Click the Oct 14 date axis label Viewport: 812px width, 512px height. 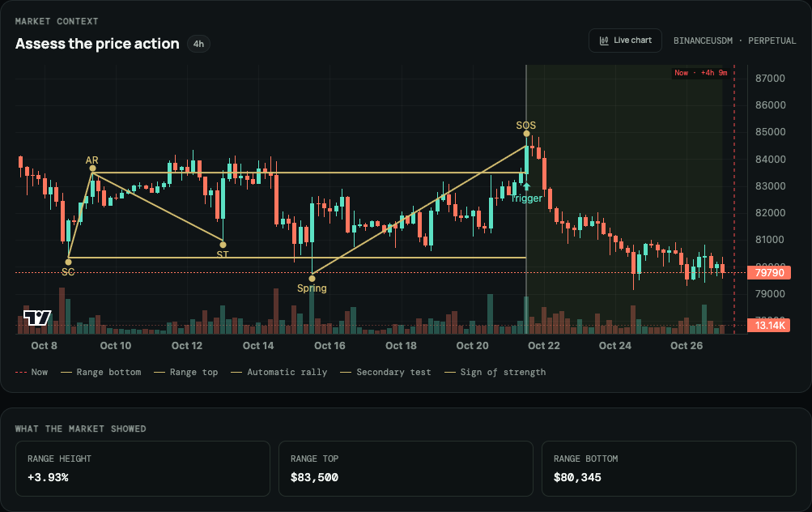click(258, 346)
